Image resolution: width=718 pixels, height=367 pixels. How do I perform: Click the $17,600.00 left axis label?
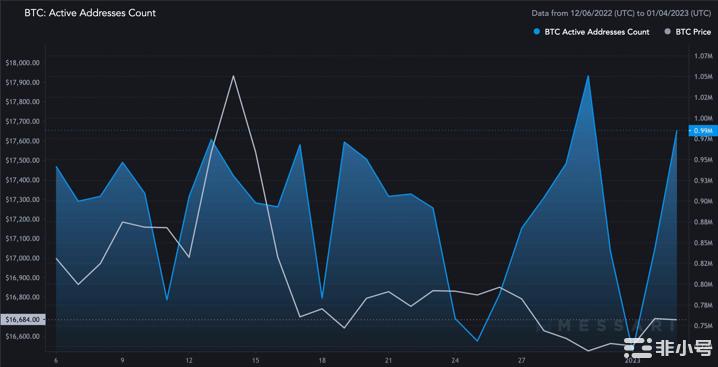pos(22,141)
